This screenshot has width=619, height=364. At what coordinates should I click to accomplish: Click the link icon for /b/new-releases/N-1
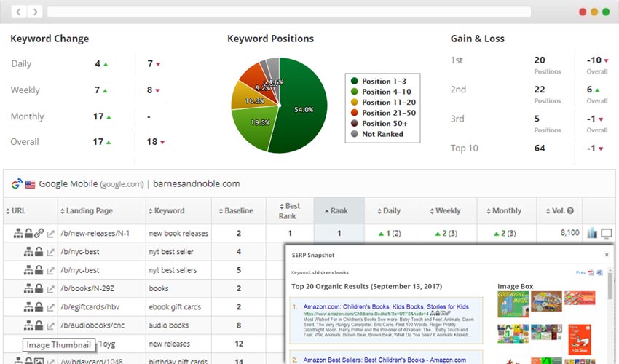[x=39, y=234]
